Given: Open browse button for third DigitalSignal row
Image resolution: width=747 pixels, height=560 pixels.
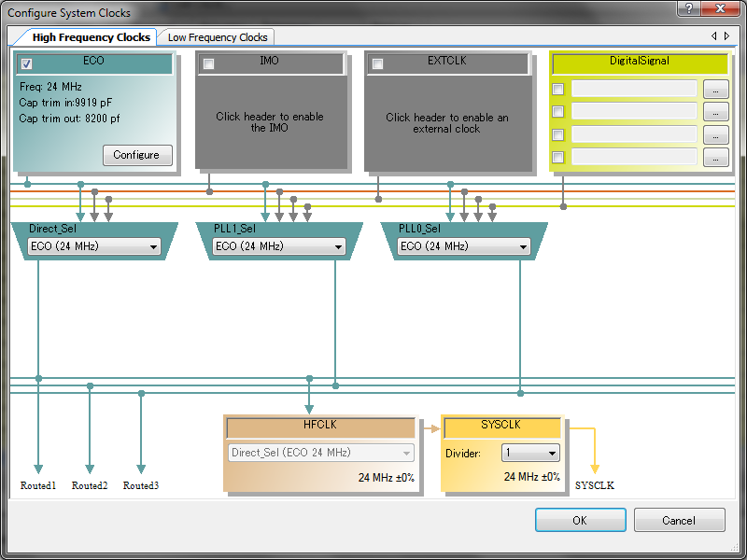Looking at the screenshot, I should coord(715,134).
